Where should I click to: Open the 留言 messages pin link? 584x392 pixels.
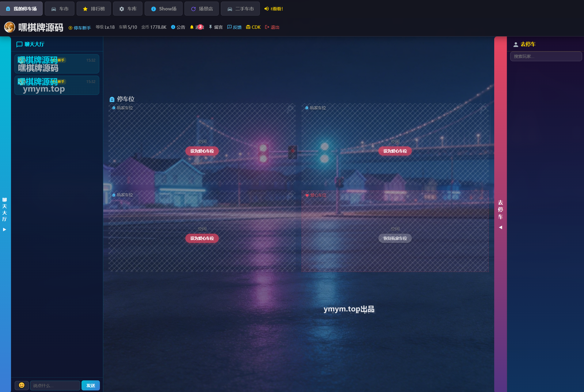(216, 27)
